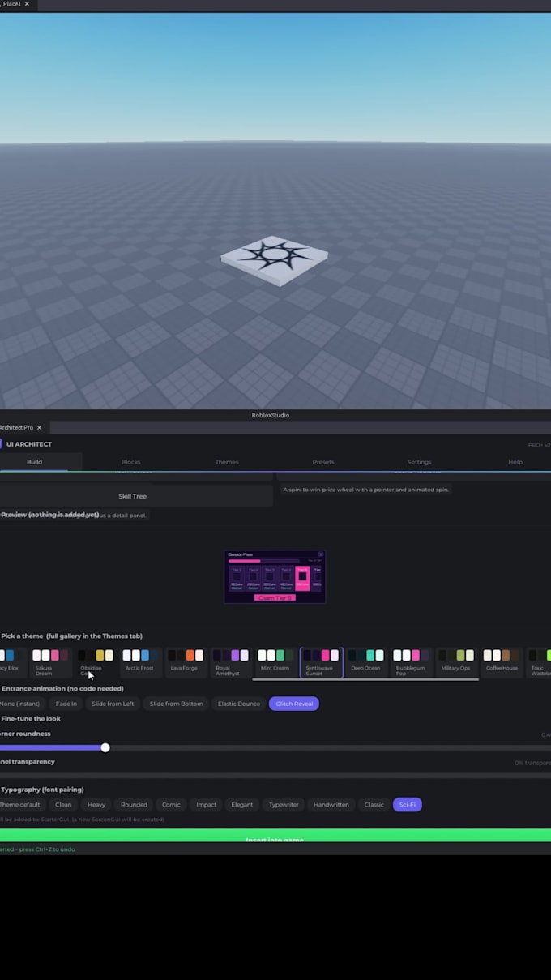This screenshot has height=980, width=551.
Task: Select Slide from Bottom animation
Action: coord(176,704)
